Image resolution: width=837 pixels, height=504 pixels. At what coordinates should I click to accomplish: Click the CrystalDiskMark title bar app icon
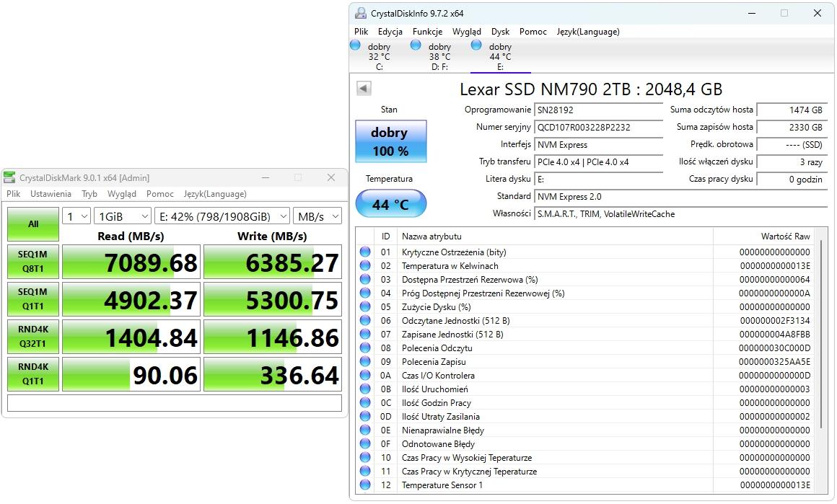[10, 177]
